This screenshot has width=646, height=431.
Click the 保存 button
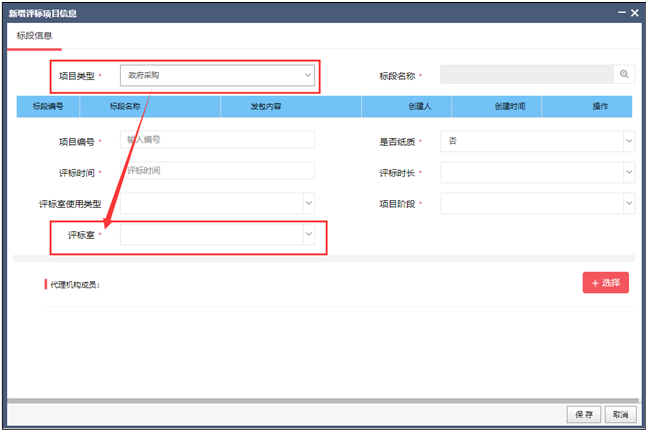click(x=584, y=414)
